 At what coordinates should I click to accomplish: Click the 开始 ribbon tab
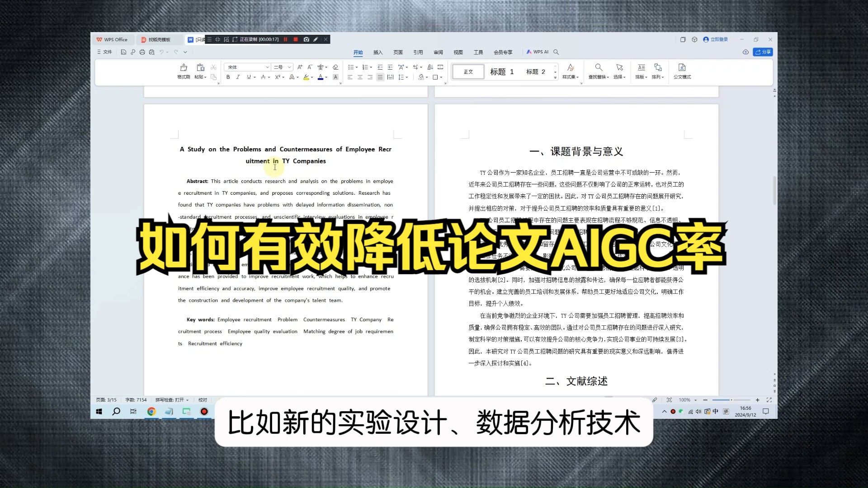point(359,52)
